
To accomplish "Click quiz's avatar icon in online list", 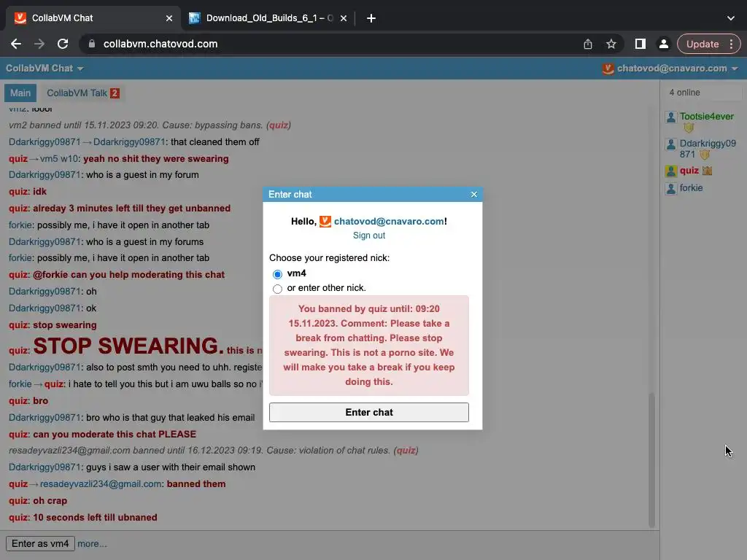I will tap(671, 171).
